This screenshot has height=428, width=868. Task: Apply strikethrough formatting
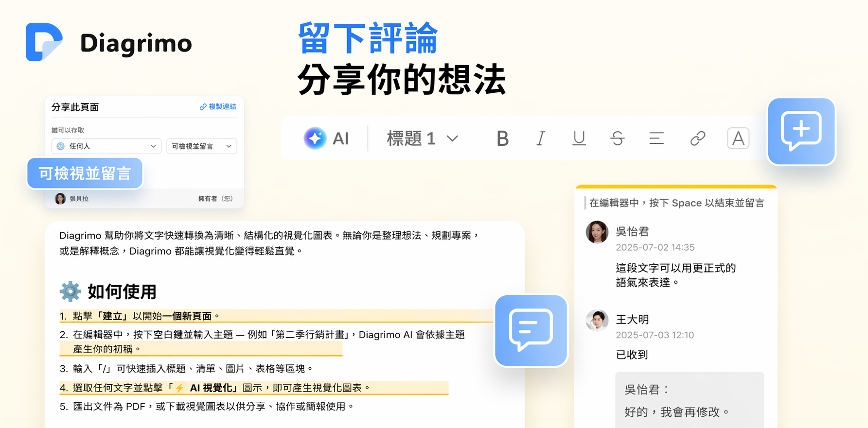(617, 138)
